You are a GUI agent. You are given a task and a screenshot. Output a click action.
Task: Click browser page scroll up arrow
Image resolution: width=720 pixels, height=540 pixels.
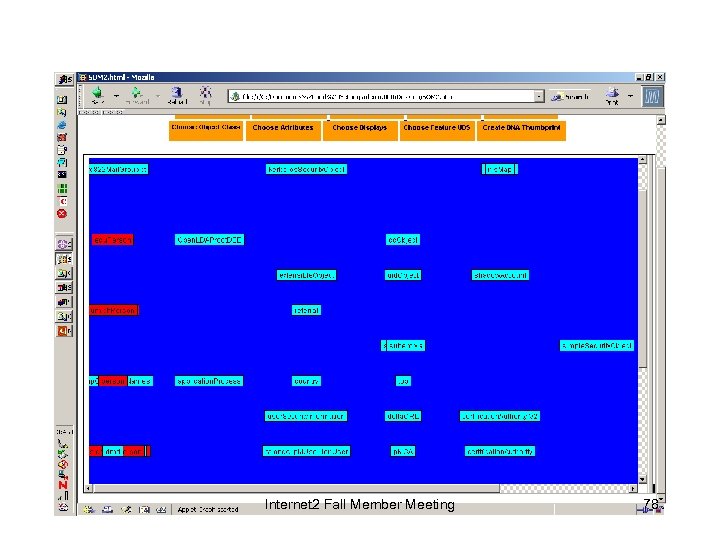pyautogui.click(x=661, y=120)
